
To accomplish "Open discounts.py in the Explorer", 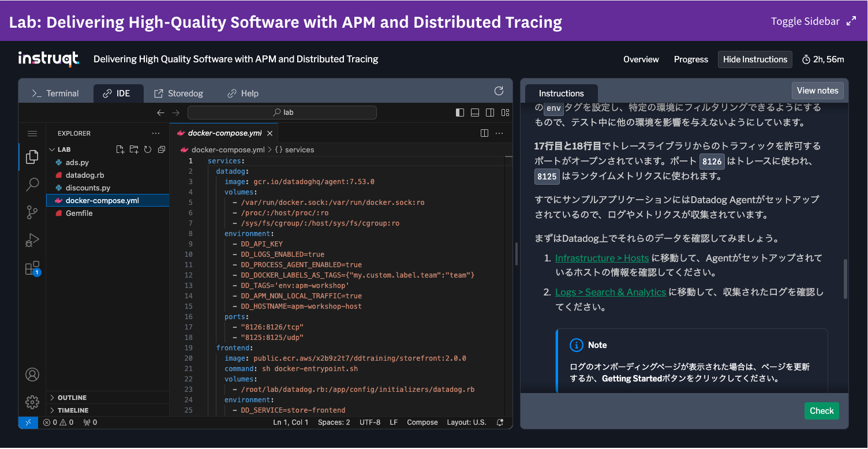I will pos(107,188).
